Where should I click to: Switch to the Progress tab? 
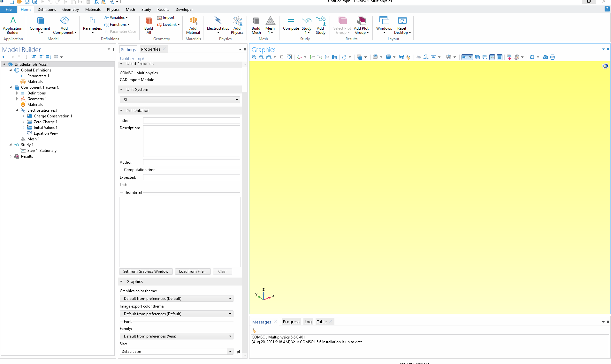(x=291, y=322)
